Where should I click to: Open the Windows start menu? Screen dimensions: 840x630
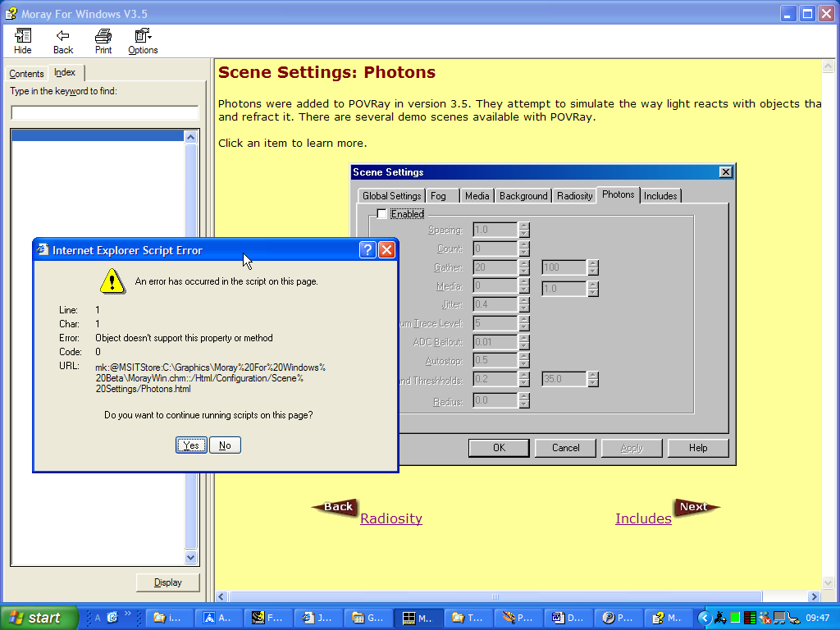click(39, 618)
